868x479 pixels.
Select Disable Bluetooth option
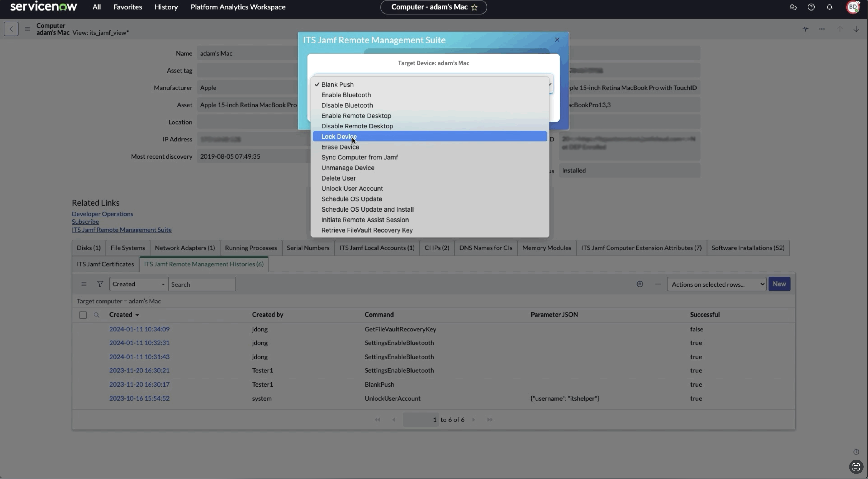point(430,105)
